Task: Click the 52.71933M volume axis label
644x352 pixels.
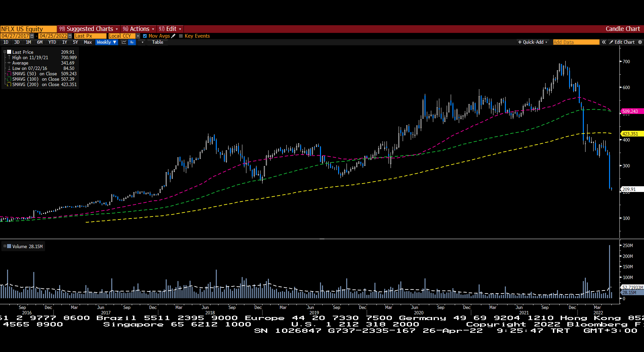Action: tap(632, 287)
